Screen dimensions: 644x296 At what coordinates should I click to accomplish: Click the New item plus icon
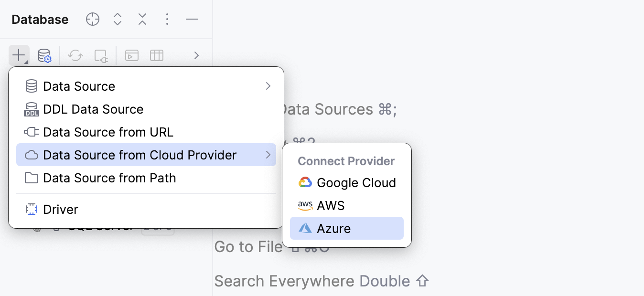[x=18, y=55]
